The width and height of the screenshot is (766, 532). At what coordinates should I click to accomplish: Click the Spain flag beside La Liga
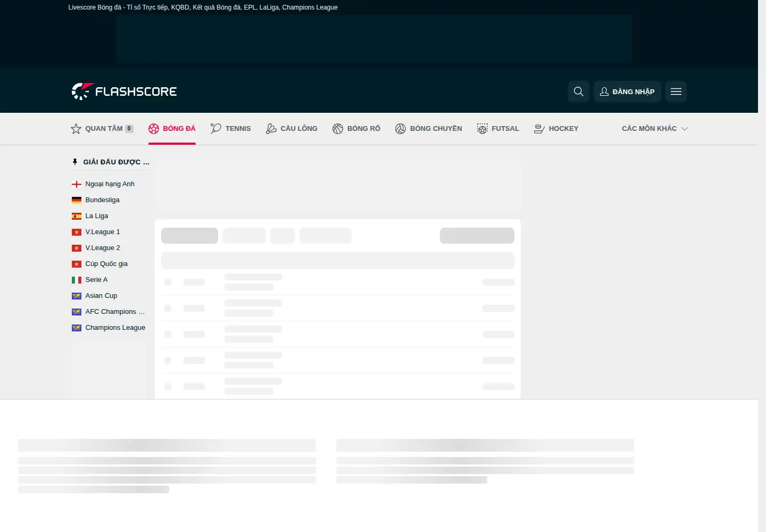pos(77,216)
